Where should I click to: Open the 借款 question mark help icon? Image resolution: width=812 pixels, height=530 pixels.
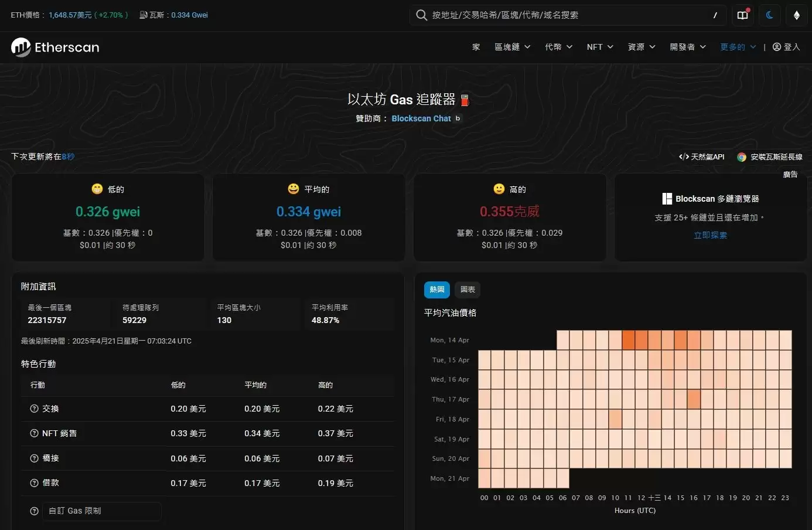[x=34, y=483]
